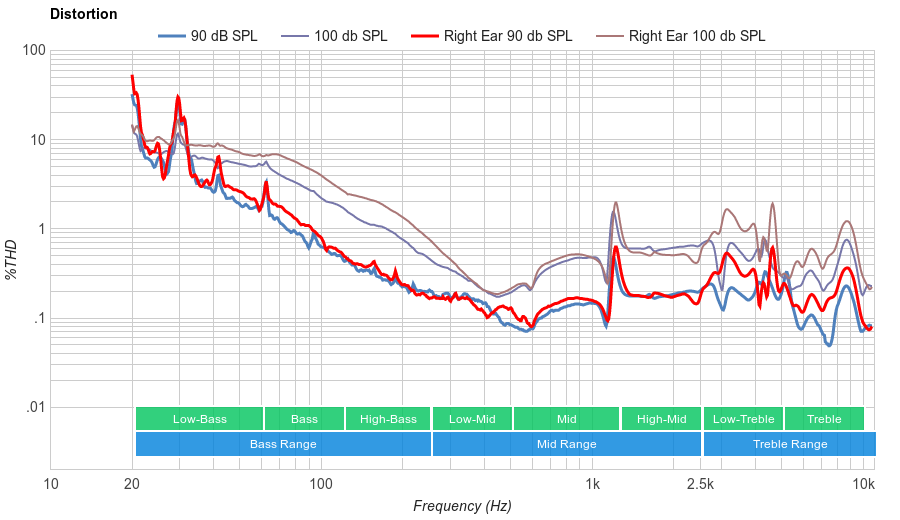The width and height of the screenshot is (900, 520).
Task: Click the green Treble band label
Action: [824, 419]
